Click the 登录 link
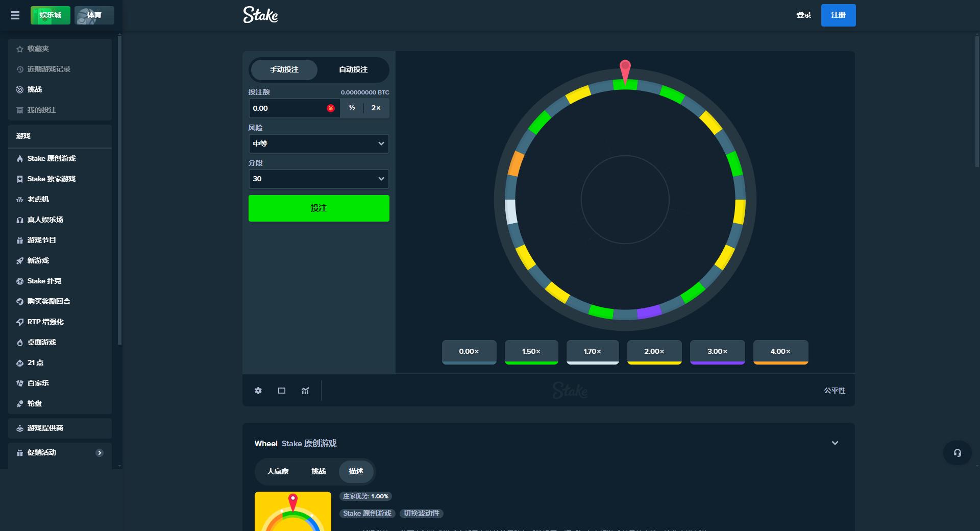The image size is (980, 531). [803, 15]
